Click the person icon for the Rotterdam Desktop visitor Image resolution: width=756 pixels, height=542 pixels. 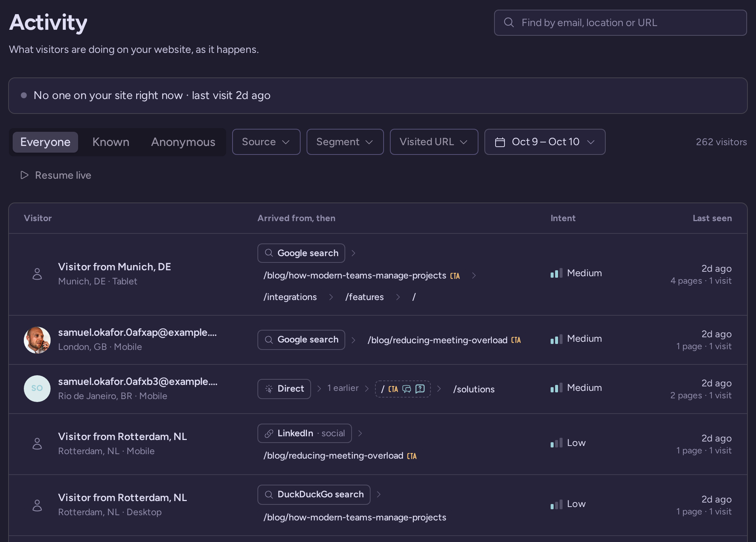[37, 506]
